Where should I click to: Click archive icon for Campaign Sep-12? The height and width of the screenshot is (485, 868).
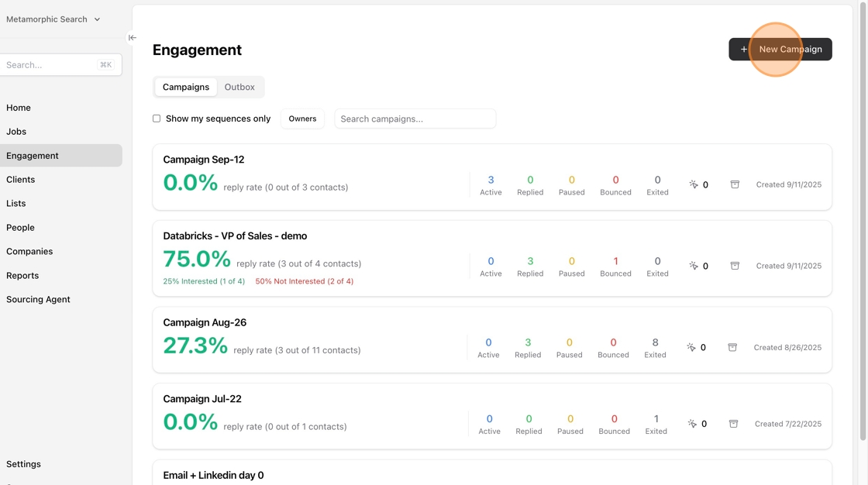[x=735, y=184]
